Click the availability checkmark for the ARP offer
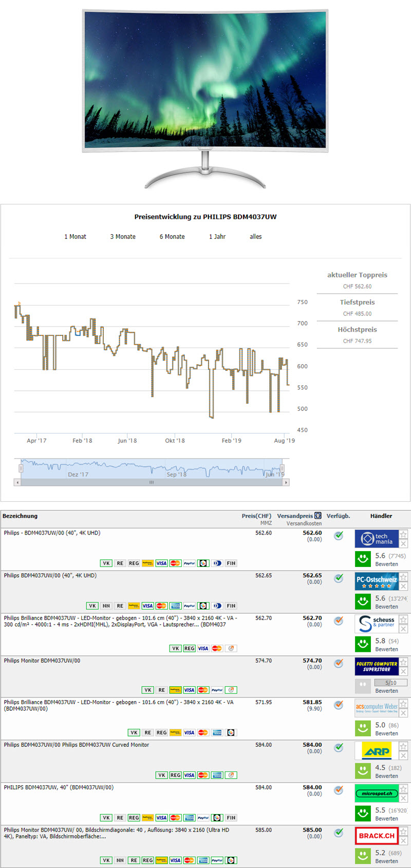The height and width of the screenshot is (868, 411). pyautogui.click(x=339, y=748)
